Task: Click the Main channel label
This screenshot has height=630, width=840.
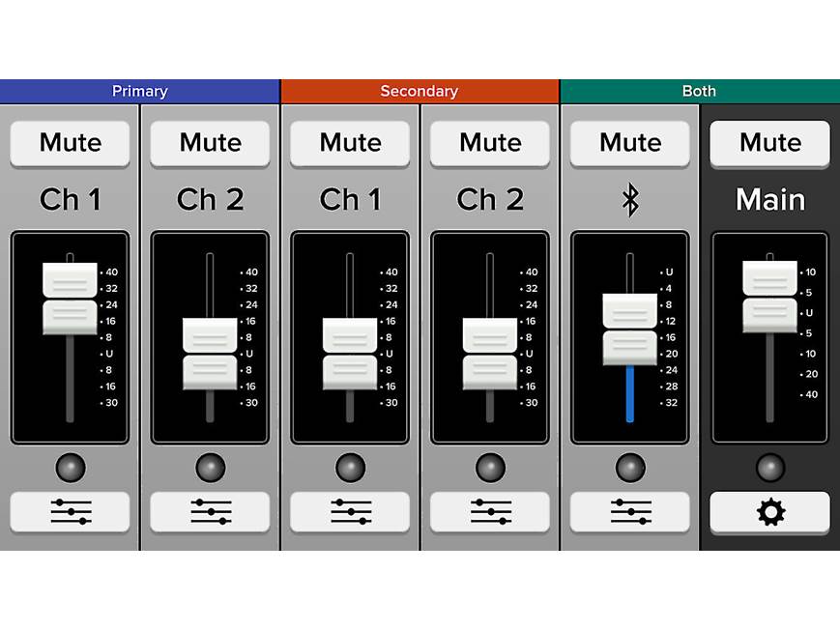Action: (770, 200)
